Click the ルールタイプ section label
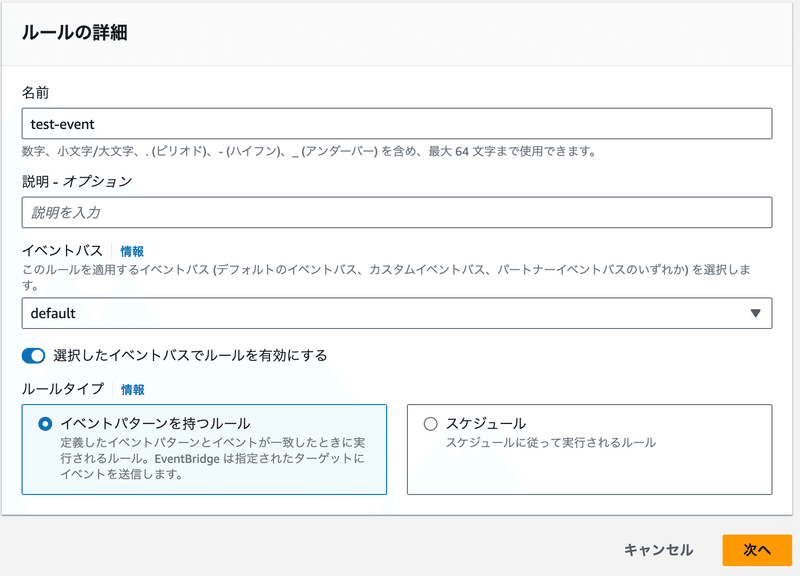Viewport: 800px width, 576px height. click(63, 389)
